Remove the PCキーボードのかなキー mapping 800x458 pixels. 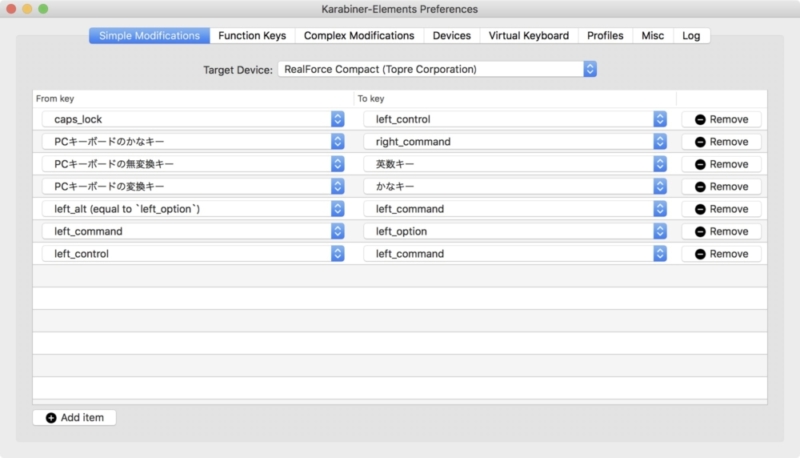[721, 142]
